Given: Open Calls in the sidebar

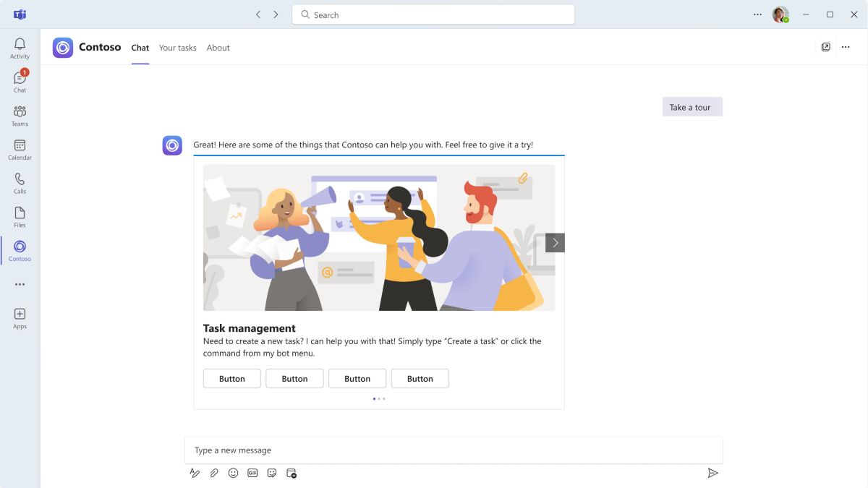Looking at the screenshot, I should click(20, 179).
